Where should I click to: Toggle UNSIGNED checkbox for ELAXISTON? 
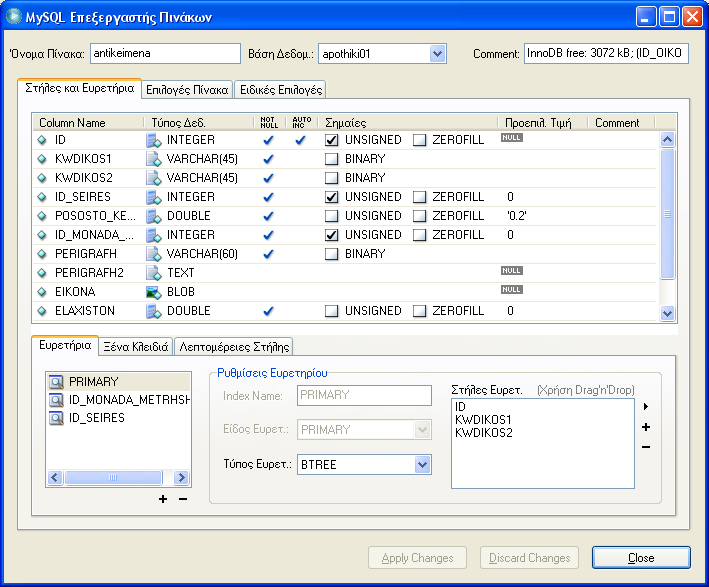click(331, 311)
